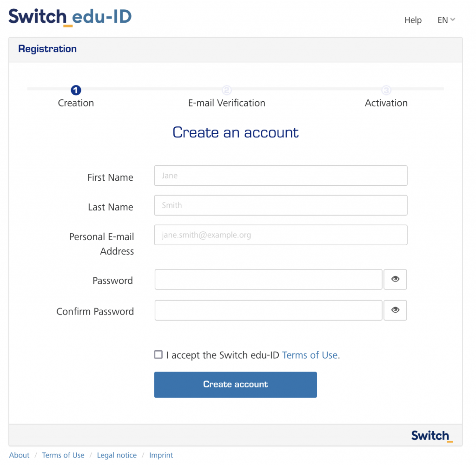The height and width of the screenshot is (465, 476).
Task: Click step 2 E-mail Verification circle
Action: [x=226, y=90]
